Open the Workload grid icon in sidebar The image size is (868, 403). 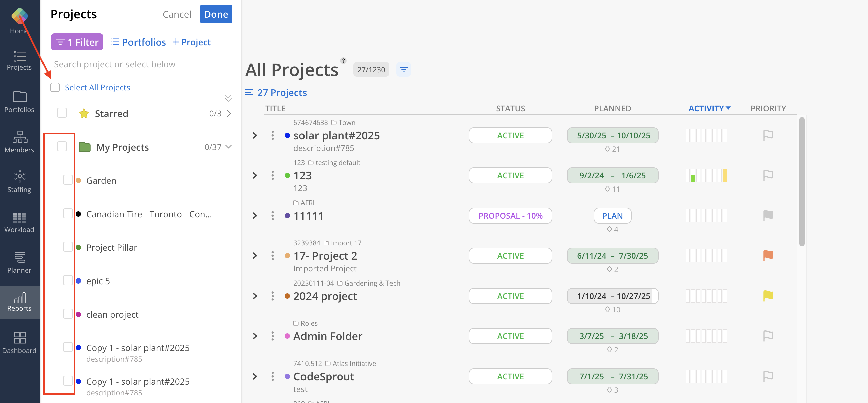click(19, 218)
